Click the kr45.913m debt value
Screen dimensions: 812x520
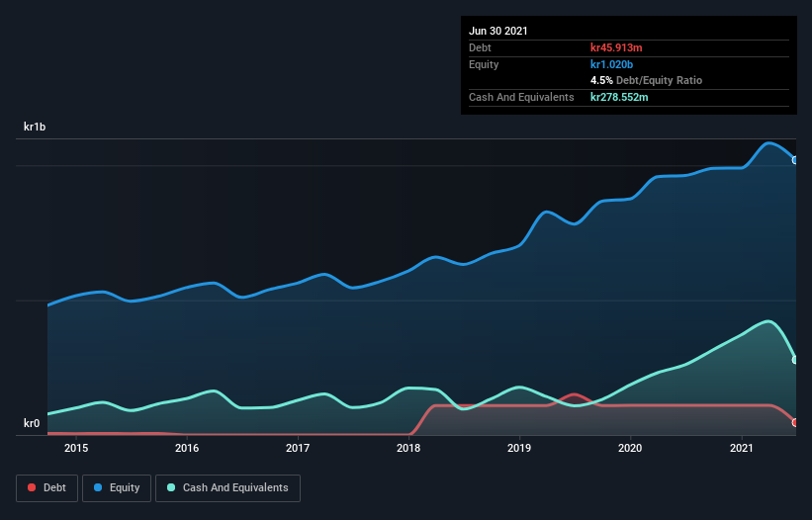(x=616, y=47)
